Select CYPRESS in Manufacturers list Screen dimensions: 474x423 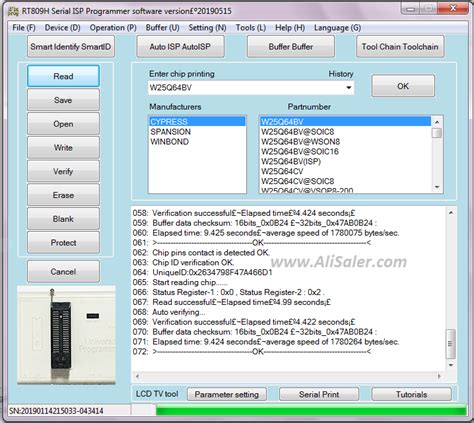pyautogui.click(x=197, y=122)
